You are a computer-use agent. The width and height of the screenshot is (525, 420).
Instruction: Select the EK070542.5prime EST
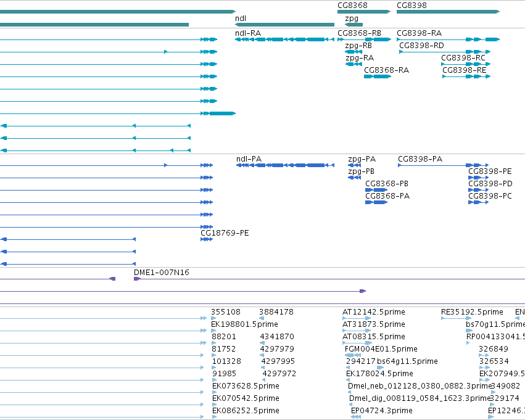pyautogui.click(x=214, y=405)
